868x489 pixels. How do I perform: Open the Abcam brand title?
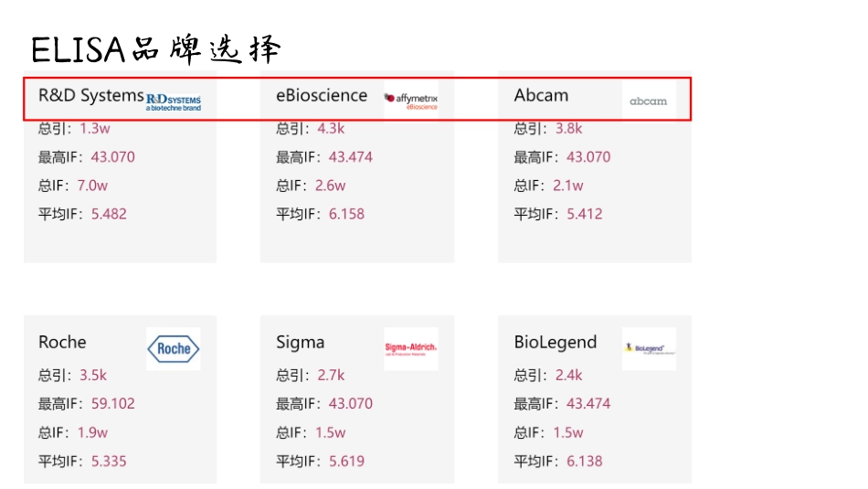click(541, 96)
